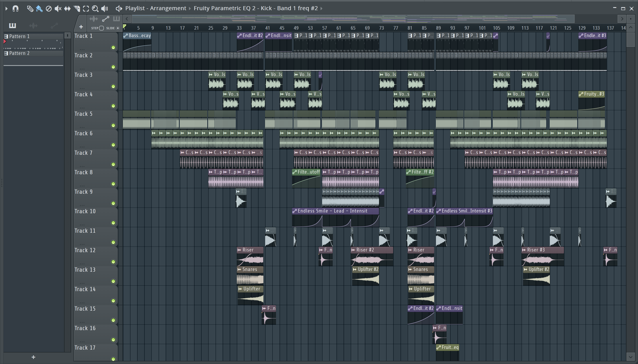Select the Slice tool
The width and height of the screenshot is (638, 364).
tap(77, 8)
